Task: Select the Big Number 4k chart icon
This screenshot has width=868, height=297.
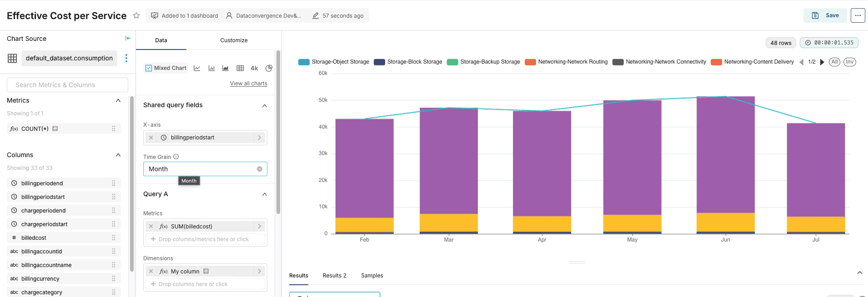Action: pyautogui.click(x=254, y=68)
